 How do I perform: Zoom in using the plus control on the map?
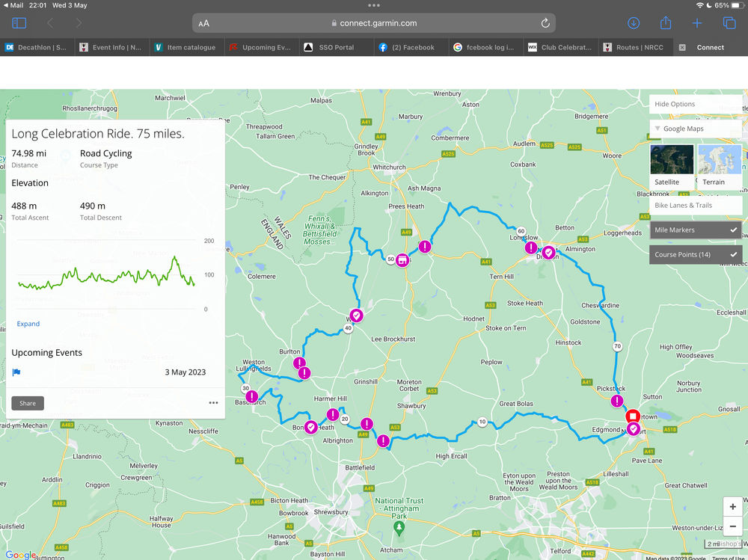[x=732, y=506]
